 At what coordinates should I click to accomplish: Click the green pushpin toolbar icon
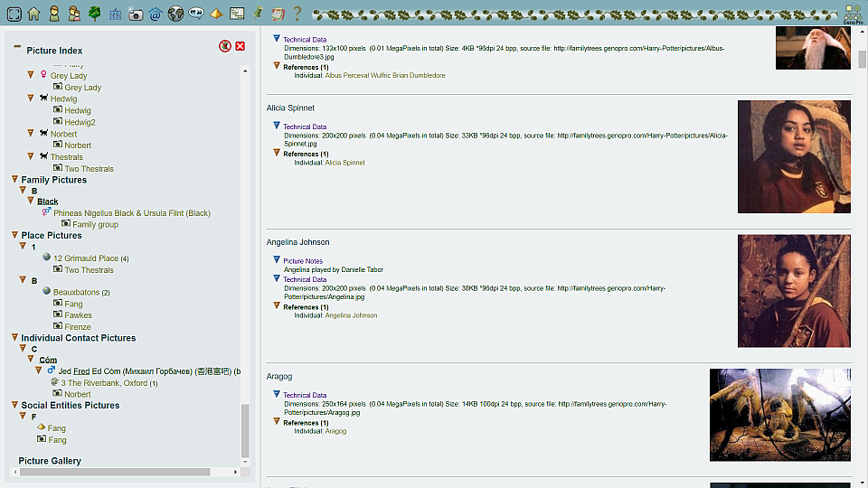pos(258,13)
